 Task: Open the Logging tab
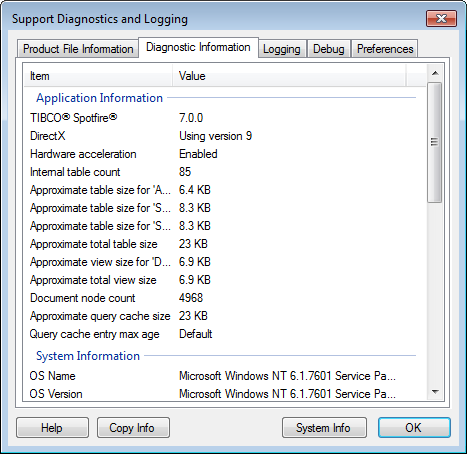tap(282, 49)
